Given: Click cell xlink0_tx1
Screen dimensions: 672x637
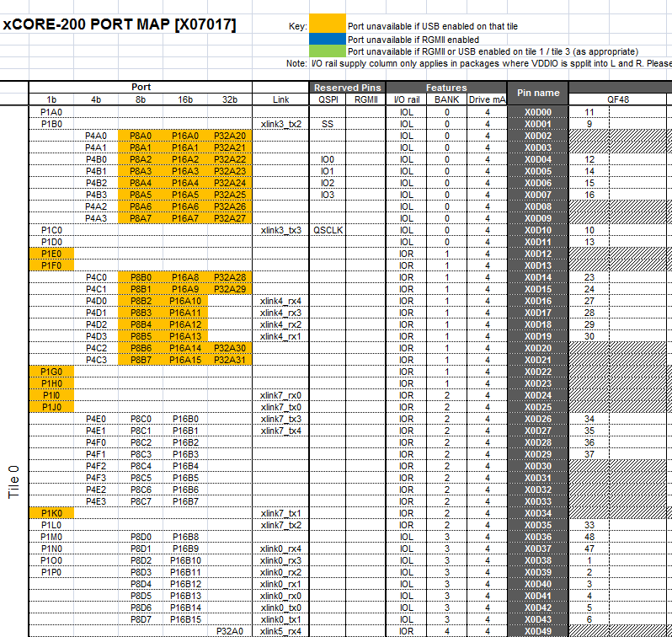Looking at the screenshot, I should coord(280,619).
